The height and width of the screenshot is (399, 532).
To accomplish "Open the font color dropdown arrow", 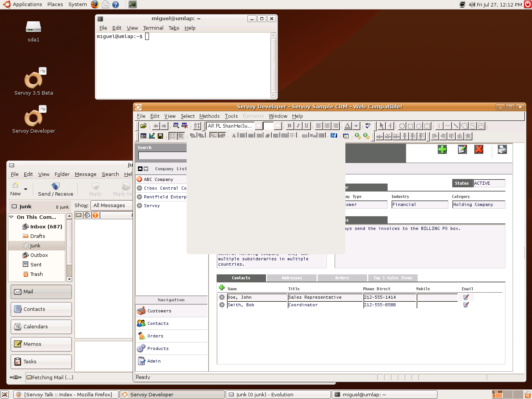I will pos(356,126).
